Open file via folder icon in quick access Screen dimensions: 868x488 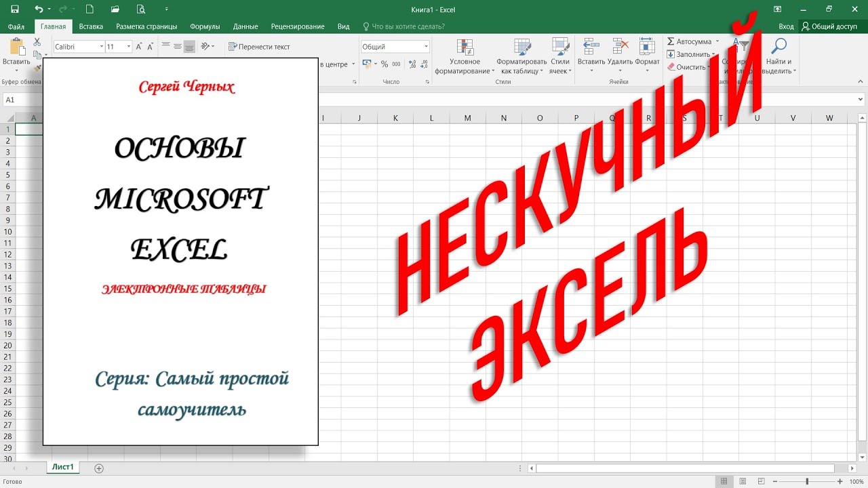coord(116,9)
